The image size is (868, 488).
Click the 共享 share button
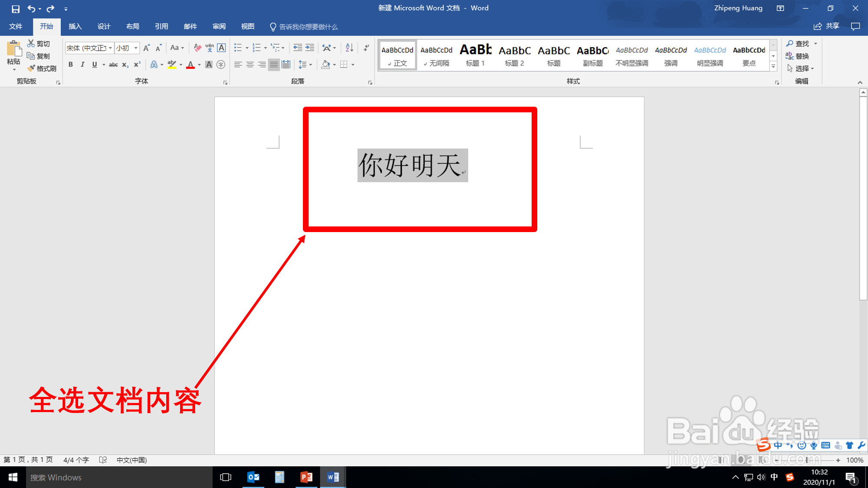pyautogui.click(x=827, y=26)
